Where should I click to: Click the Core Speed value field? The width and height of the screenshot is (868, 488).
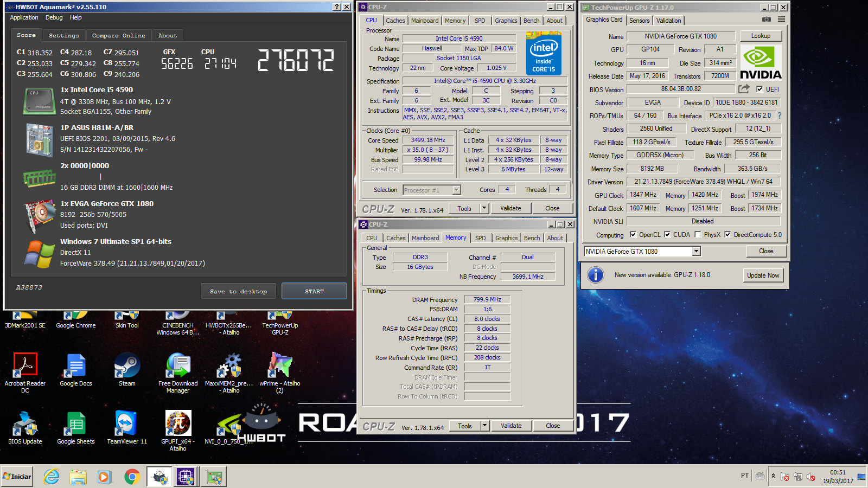pyautogui.click(x=428, y=140)
